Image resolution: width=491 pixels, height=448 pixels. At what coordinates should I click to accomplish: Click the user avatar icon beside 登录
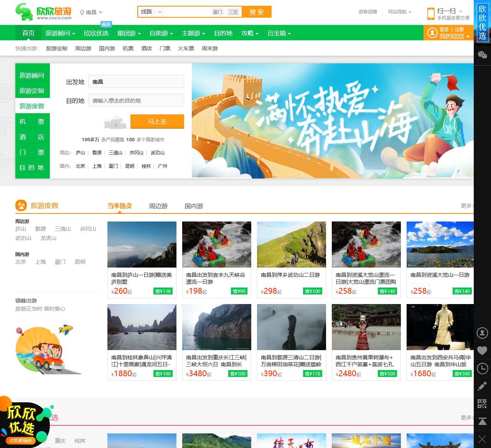[432, 33]
